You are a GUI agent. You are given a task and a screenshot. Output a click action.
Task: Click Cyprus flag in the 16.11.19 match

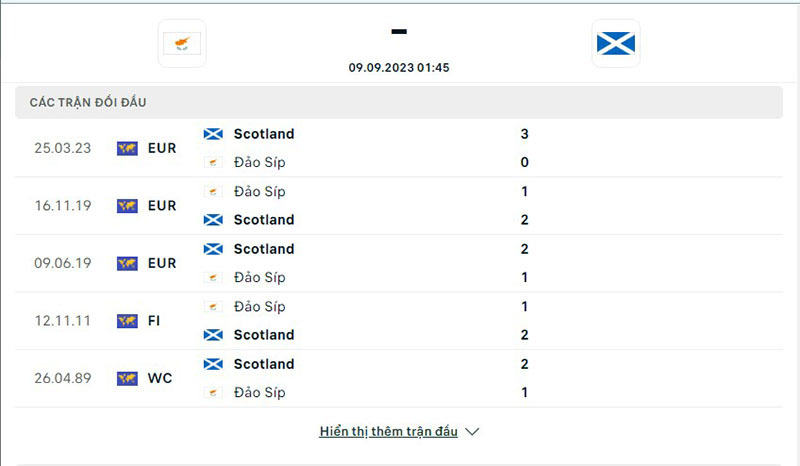[x=212, y=191]
